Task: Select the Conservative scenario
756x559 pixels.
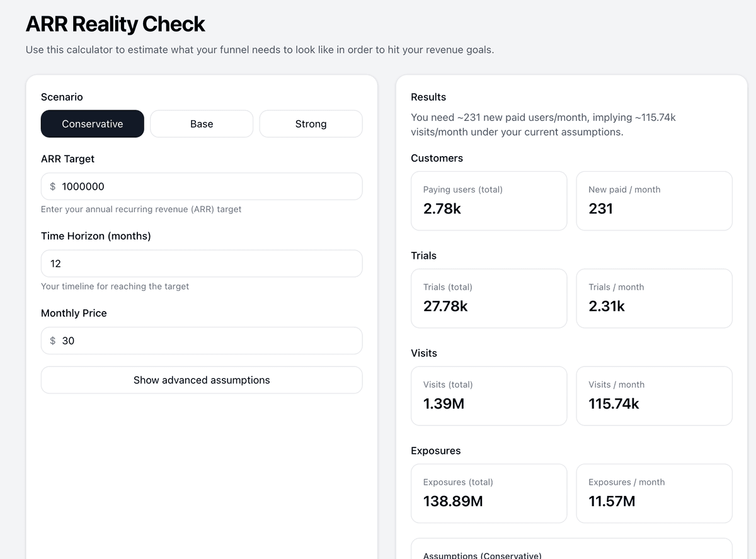Action: (x=92, y=123)
